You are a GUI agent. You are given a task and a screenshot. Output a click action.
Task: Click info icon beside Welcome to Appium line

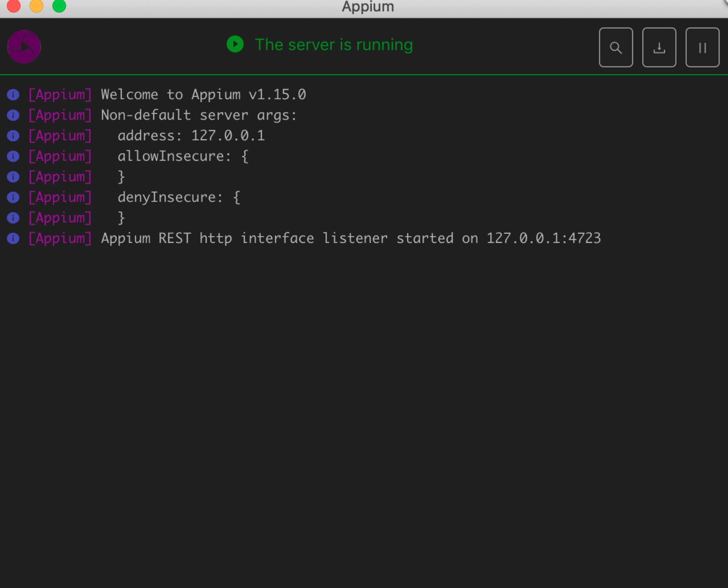point(13,95)
